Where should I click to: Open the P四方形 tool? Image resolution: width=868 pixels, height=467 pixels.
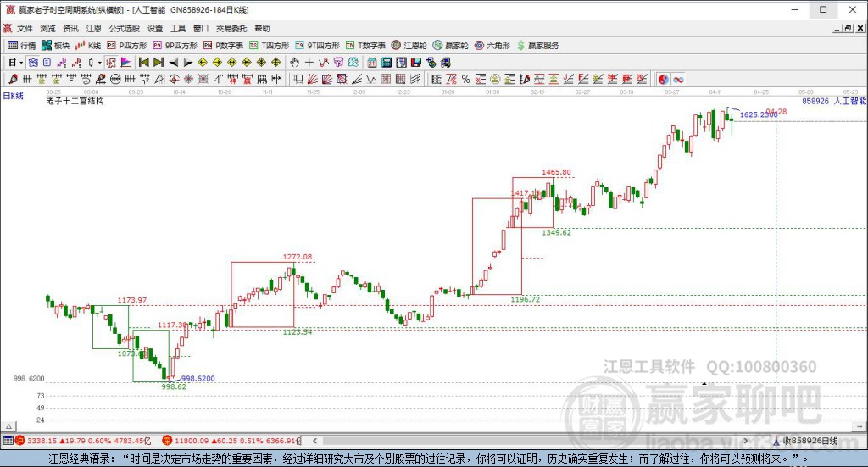coord(127,46)
